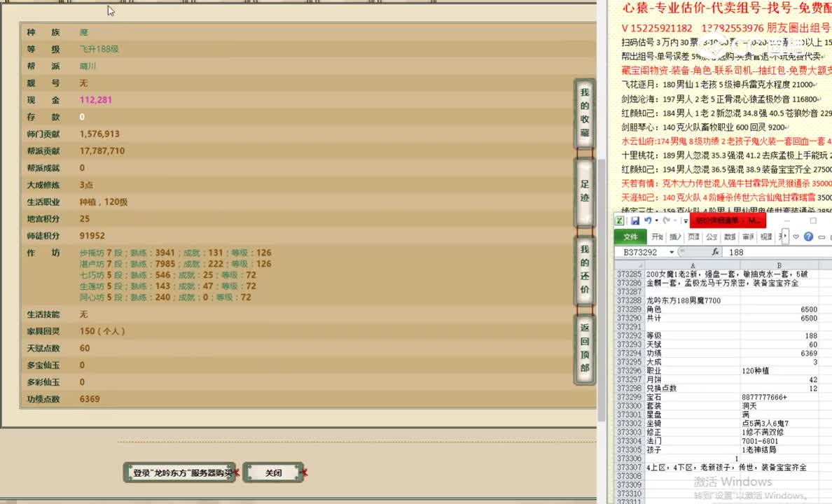832x504 pixels.
Task: Open Excel Help question mark icon
Action: pos(808,237)
